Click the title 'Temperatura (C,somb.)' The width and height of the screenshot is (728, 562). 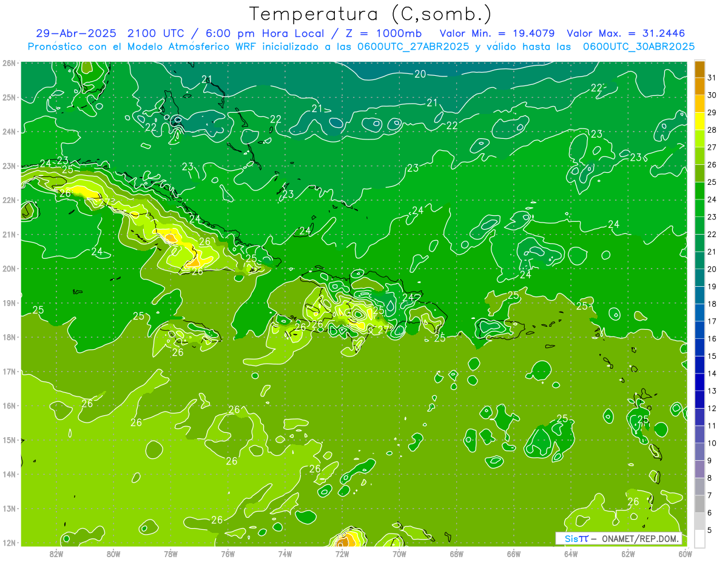(370, 14)
